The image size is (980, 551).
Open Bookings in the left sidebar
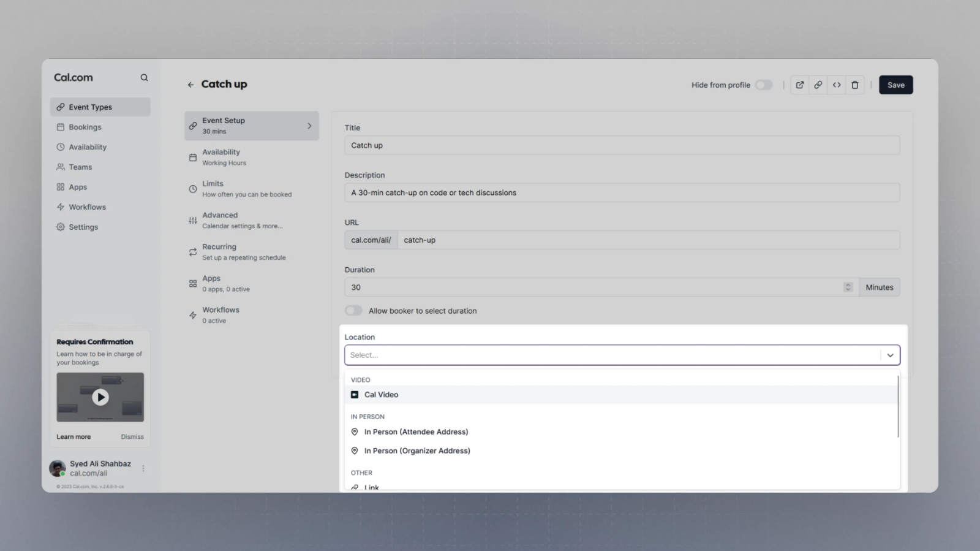tap(85, 127)
